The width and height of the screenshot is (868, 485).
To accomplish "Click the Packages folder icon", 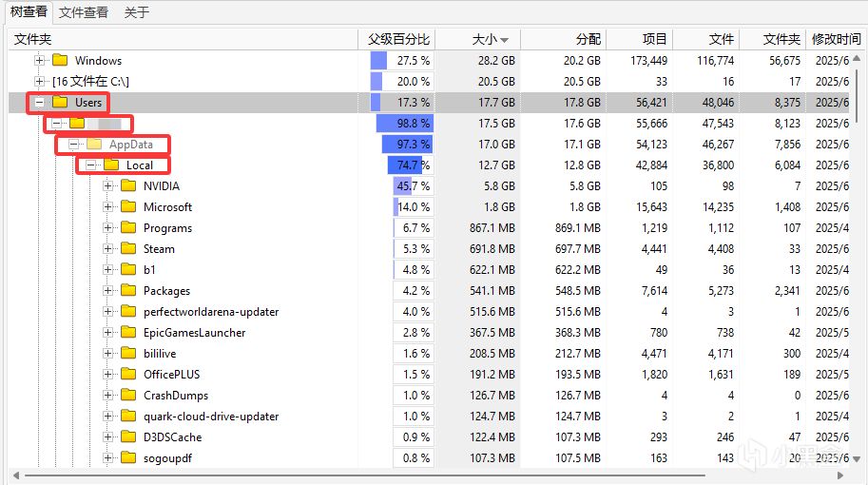I will pos(128,290).
